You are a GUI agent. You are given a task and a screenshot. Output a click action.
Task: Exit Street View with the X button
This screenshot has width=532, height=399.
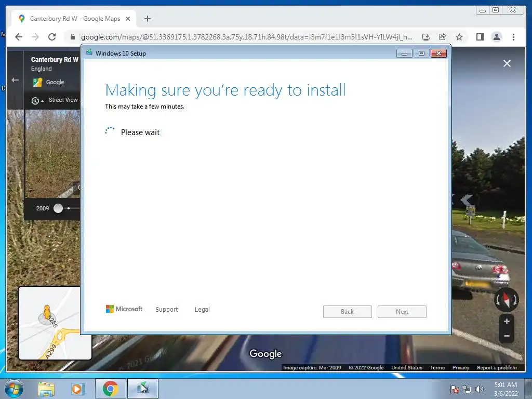click(x=507, y=63)
